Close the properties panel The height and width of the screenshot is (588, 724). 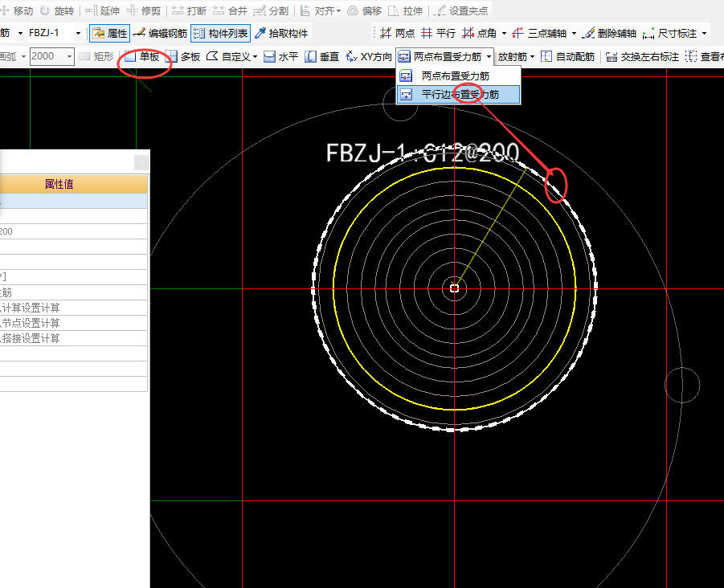tap(141, 162)
